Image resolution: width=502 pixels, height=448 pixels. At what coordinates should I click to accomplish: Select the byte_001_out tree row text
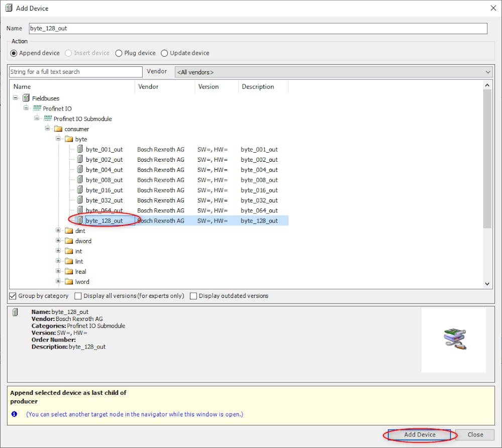pyautogui.click(x=104, y=150)
